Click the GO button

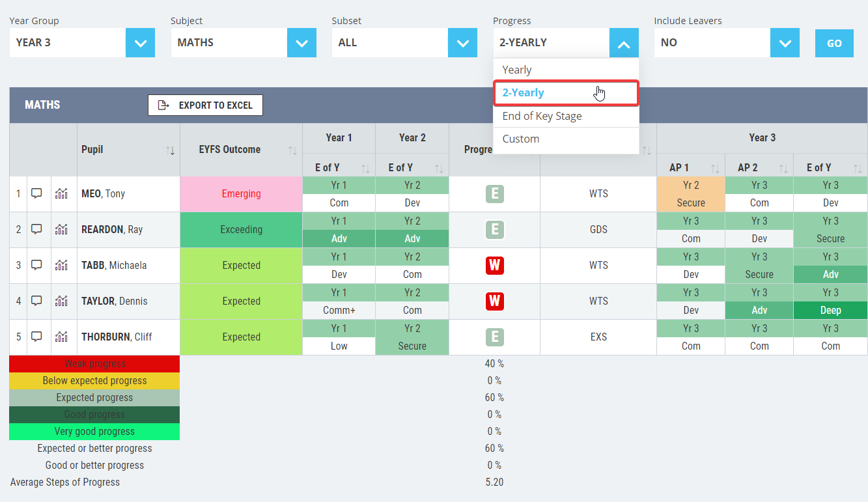pos(834,43)
